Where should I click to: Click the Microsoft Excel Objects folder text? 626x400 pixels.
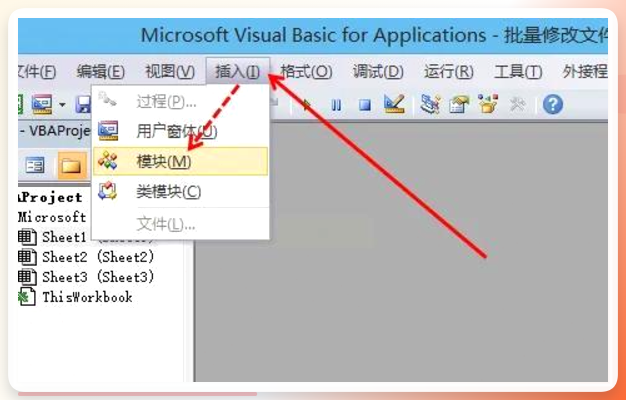(52, 217)
